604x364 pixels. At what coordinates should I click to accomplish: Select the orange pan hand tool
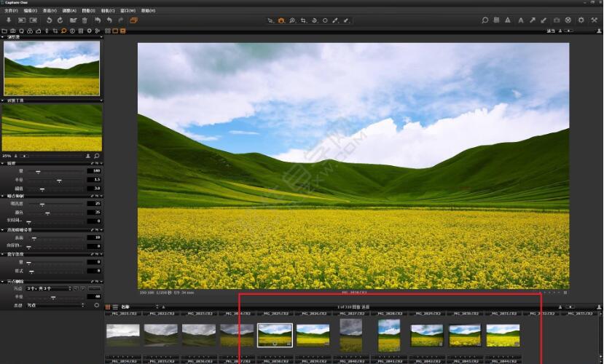click(x=281, y=20)
